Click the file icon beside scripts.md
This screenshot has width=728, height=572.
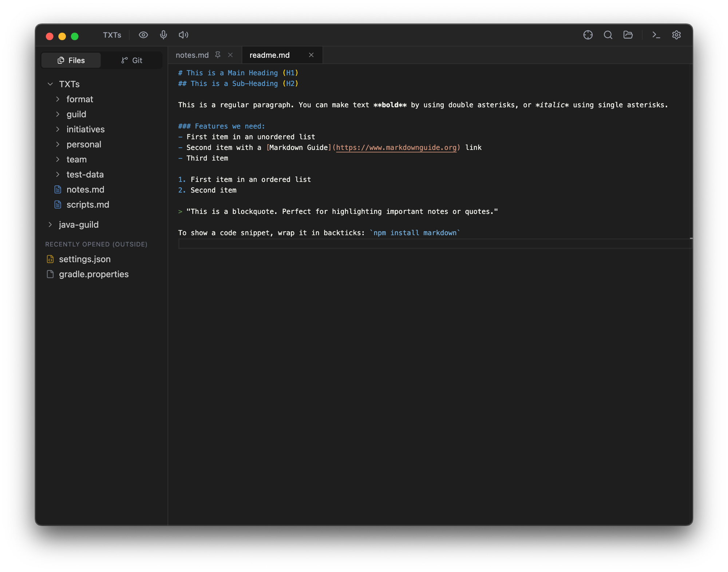point(58,205)
